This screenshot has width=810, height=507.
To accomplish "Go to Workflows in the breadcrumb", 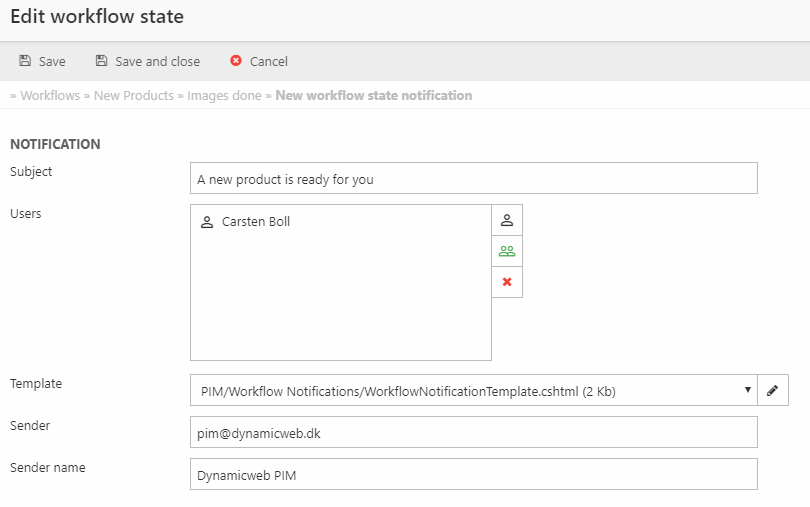I will click(x=50, y=96).
